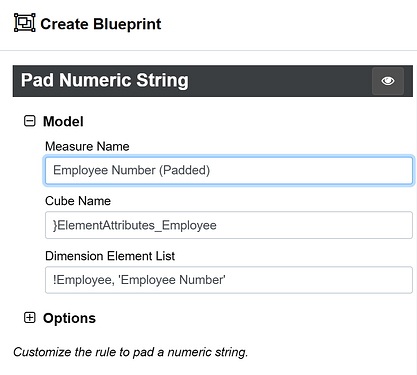Toggle the eye preview button
The image size is (417, 375).
coord(388,81)
